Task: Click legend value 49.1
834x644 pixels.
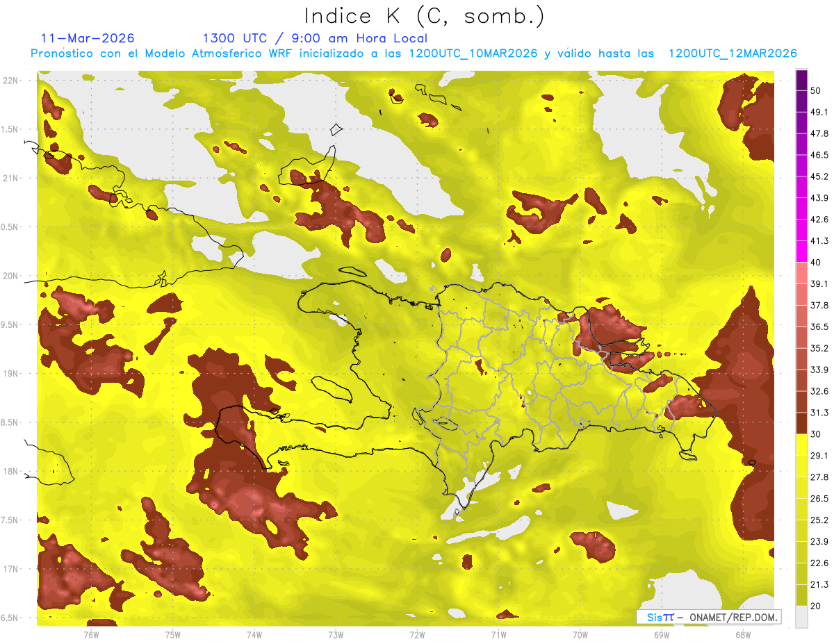Action: click(x=819, y=112)
